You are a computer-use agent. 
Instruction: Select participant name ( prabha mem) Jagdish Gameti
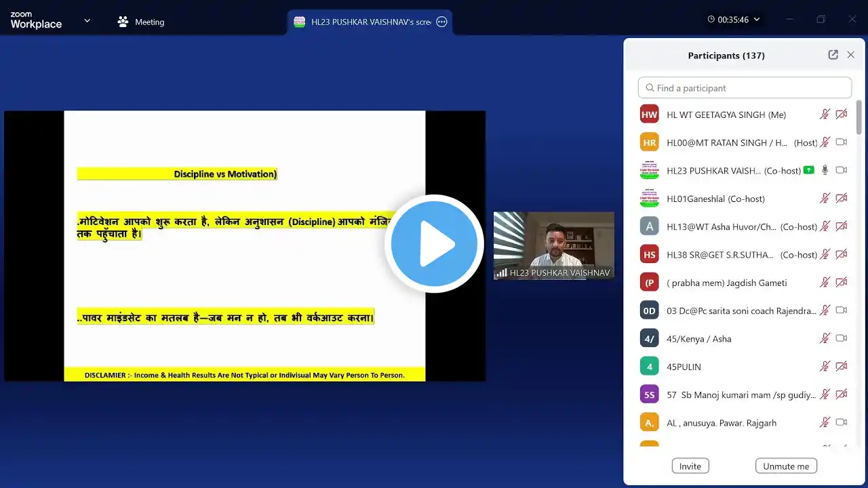point(727,283)
